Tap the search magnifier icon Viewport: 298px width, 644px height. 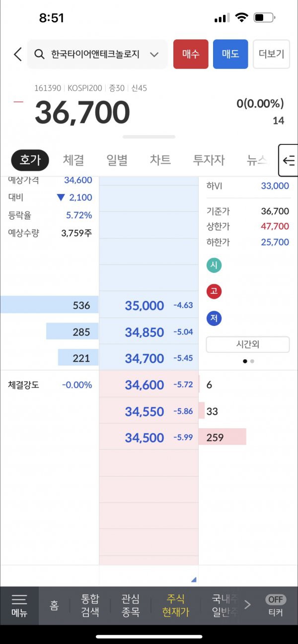[x=40, y=54]
